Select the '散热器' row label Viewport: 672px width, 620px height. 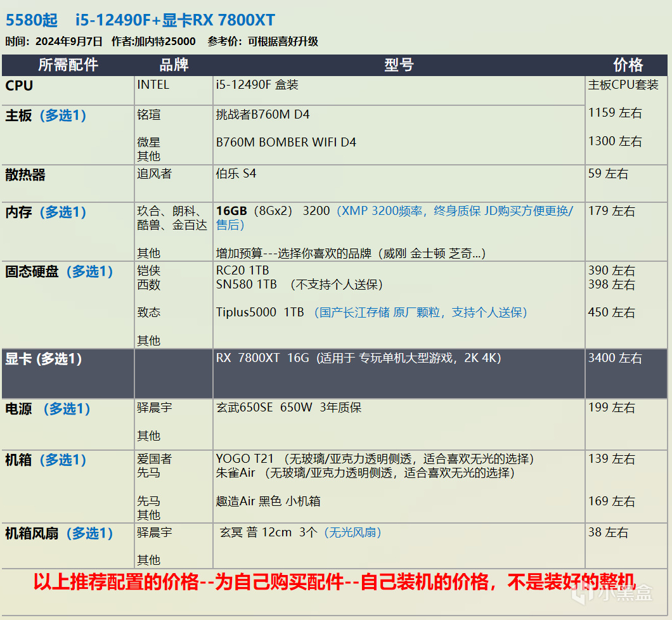(25, 175)
